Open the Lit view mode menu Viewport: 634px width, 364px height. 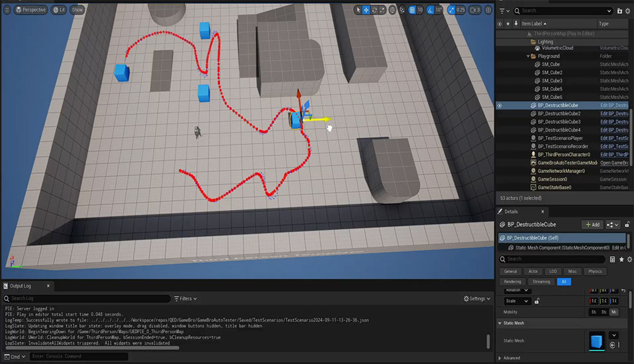coord(59,10)
